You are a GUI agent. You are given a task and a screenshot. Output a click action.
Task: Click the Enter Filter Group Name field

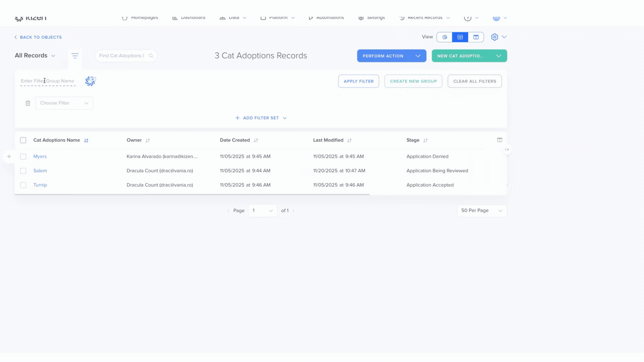[x=48, y=81]
